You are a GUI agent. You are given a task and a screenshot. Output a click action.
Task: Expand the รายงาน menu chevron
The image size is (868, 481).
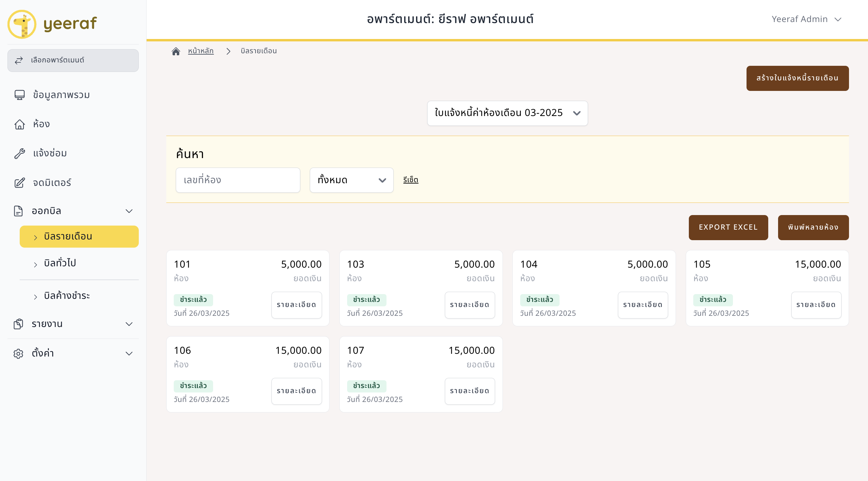tap(129, 324)
